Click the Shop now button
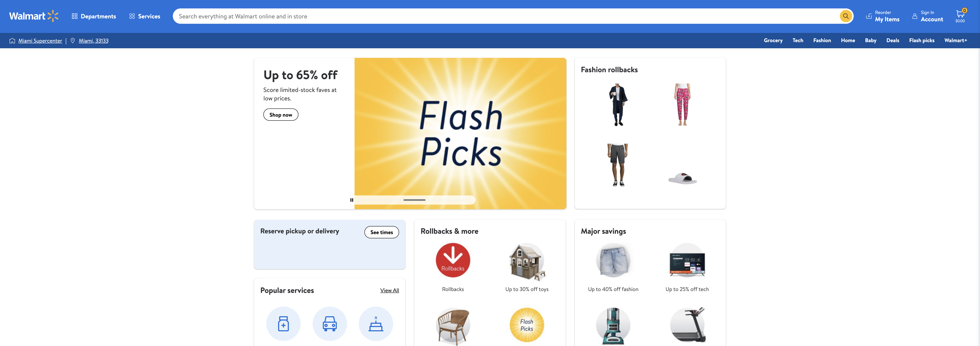This screenshot has height=346, width=980. tap(281, 115)
